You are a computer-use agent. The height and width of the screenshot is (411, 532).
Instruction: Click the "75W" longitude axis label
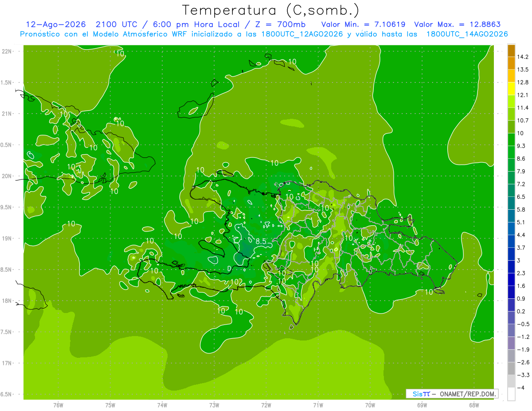coord(110,405)
